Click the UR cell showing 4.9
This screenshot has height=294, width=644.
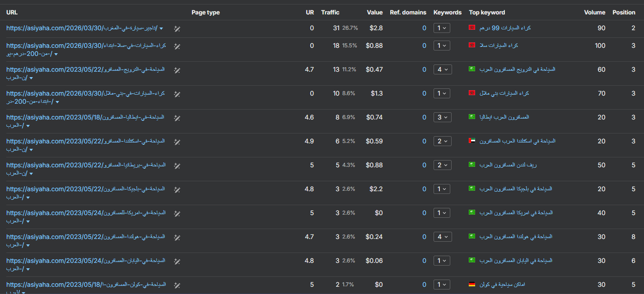(x=309, y=141)
